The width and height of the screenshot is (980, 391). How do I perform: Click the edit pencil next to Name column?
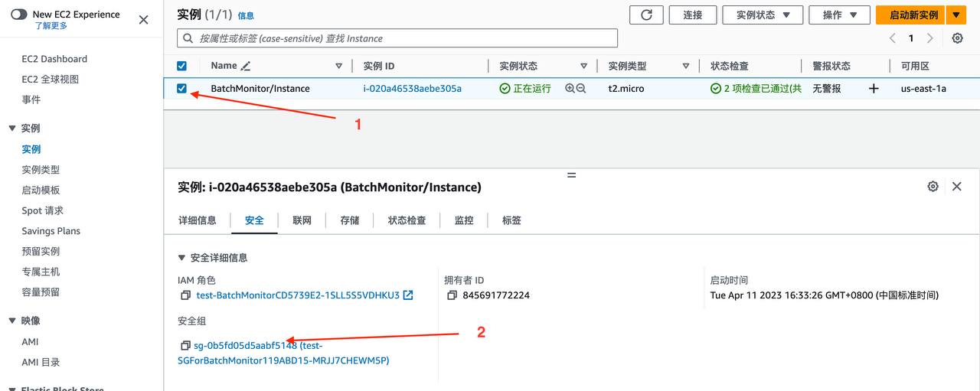pyautogui.click(x=245, y=66)
